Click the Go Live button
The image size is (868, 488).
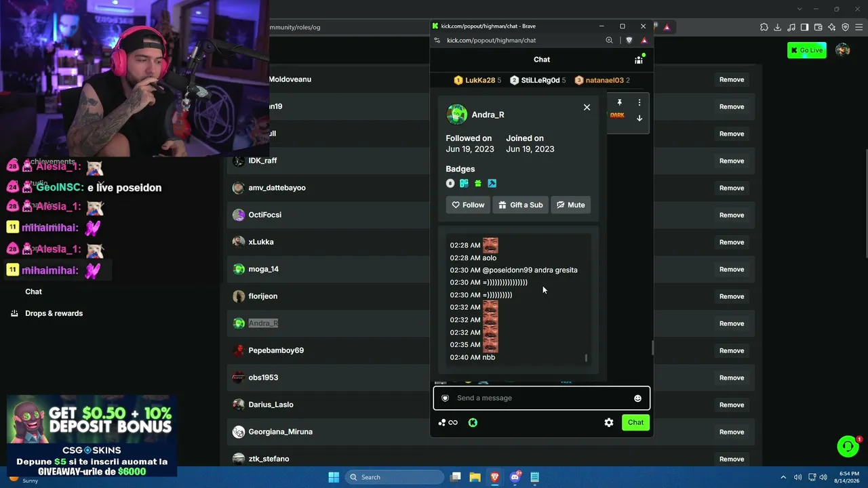(807, 50)
